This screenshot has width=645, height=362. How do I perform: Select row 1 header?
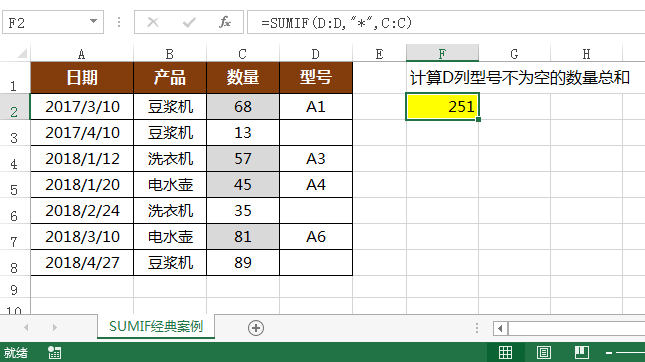(14, 78)
